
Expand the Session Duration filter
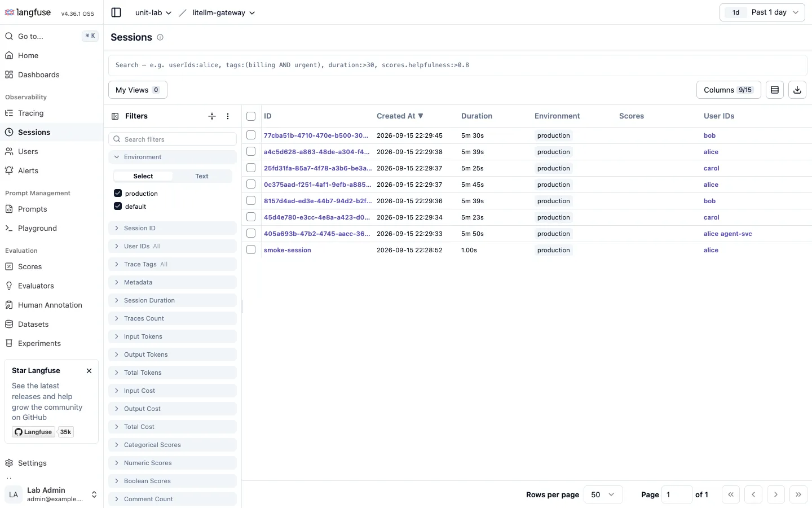173,300
